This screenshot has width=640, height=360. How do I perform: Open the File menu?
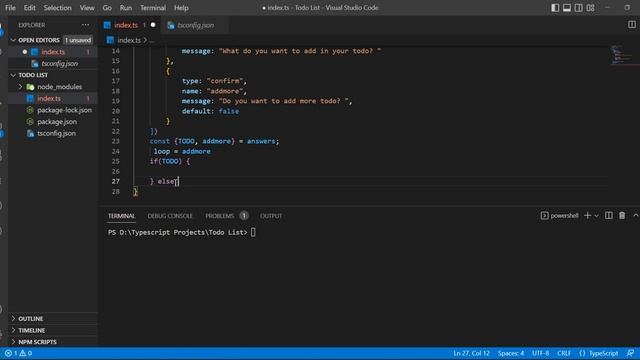point(10,8)
